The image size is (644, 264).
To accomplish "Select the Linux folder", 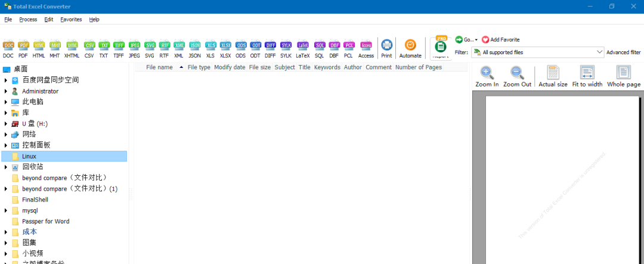I will click(x=64, y=156).
